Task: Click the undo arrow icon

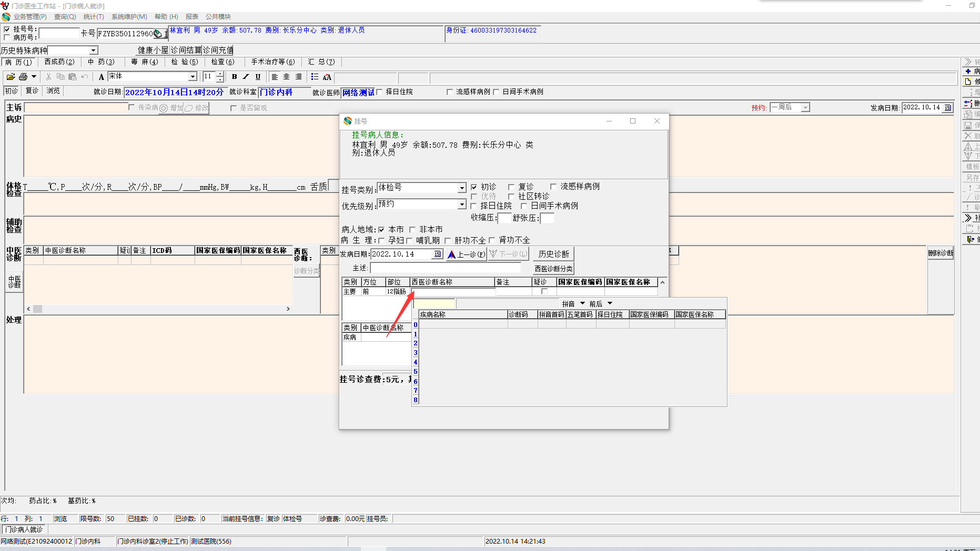Action: click(85, 77)
